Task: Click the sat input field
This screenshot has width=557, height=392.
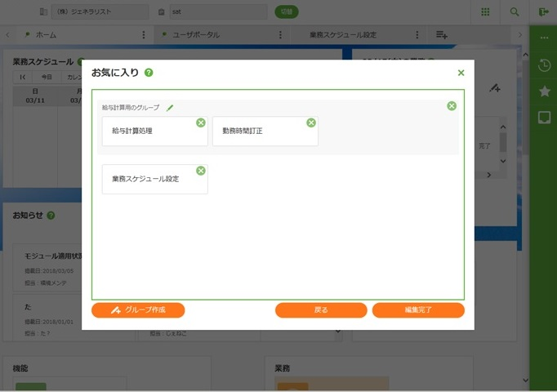Action: point(218,11)
